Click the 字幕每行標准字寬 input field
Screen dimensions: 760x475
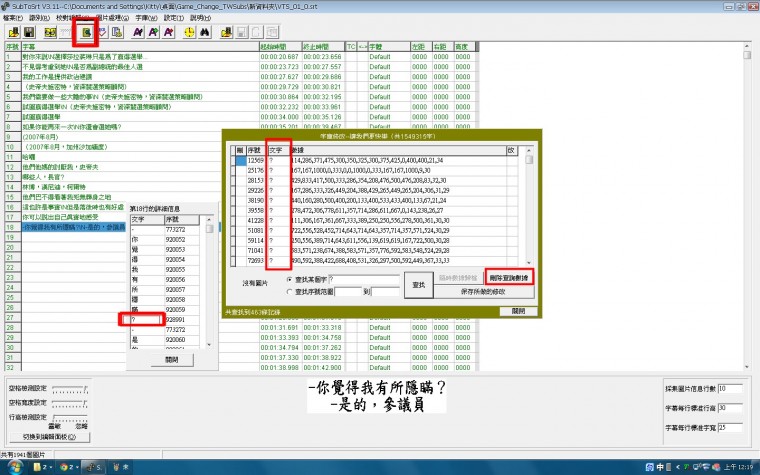730,428
